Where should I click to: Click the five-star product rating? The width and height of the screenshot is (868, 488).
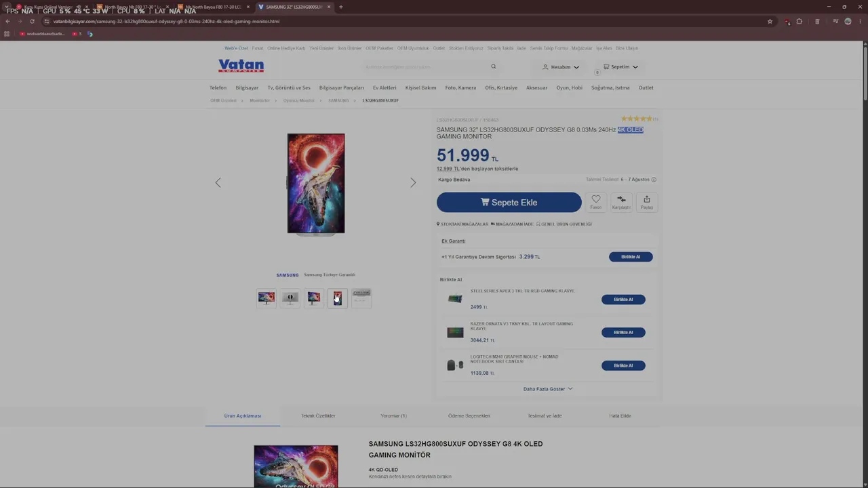click(x=636, y=119)
